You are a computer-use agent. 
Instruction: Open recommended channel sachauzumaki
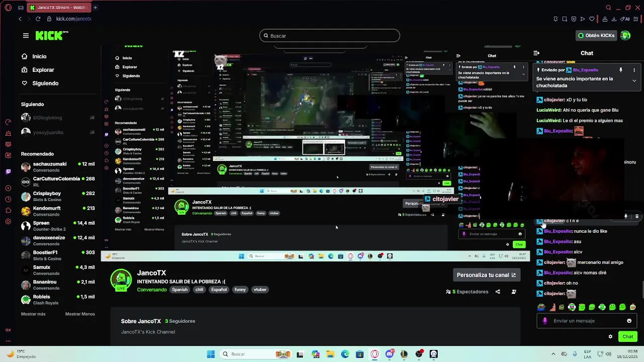58,167
